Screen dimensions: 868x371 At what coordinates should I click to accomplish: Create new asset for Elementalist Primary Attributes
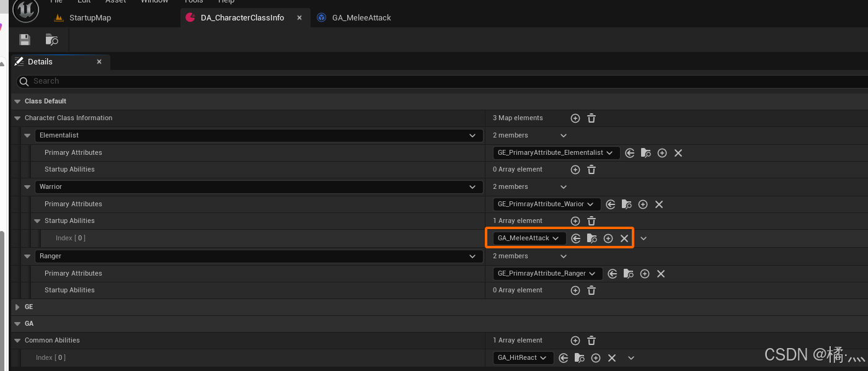coord(662,152)
